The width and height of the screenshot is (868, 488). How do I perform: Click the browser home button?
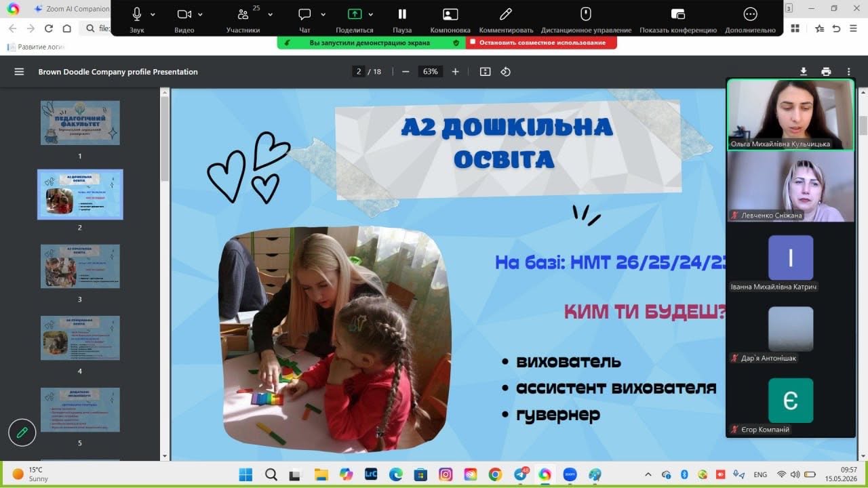pyautogui.click(x=66, y=28)
